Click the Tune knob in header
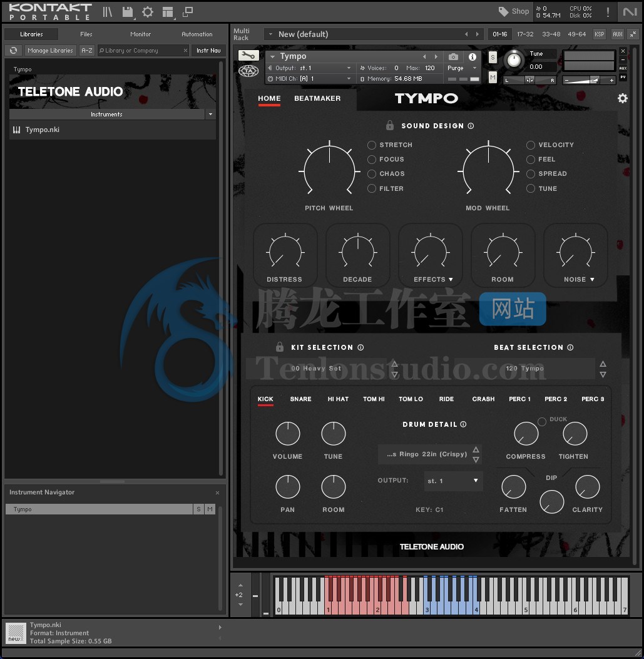Screen dimensions: 644x659 [514, 60]
